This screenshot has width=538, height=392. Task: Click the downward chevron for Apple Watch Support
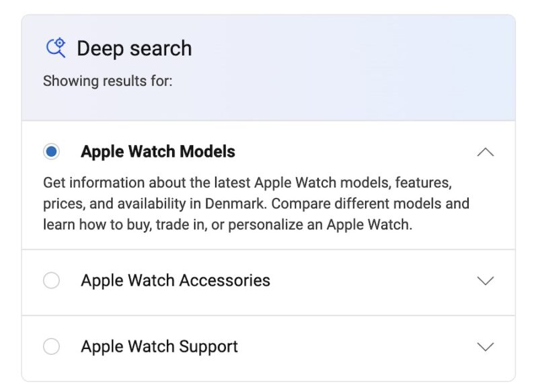click(x=486, y=348)
